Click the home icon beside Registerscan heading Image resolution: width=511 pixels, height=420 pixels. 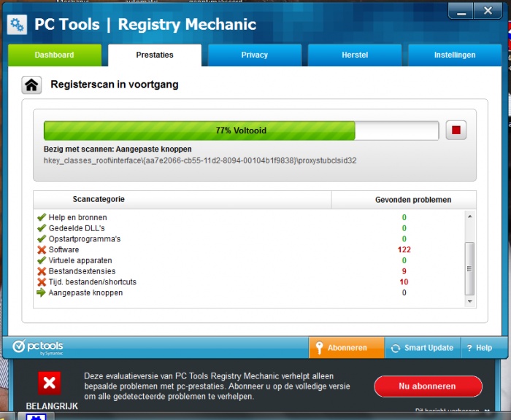(31, 85)
